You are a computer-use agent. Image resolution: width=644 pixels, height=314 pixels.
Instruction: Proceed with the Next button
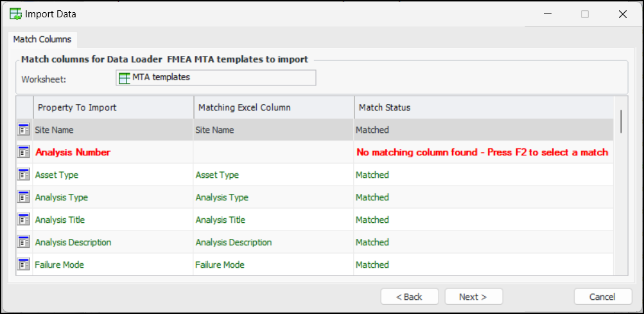pyautogui.click(x=473, y=297)
